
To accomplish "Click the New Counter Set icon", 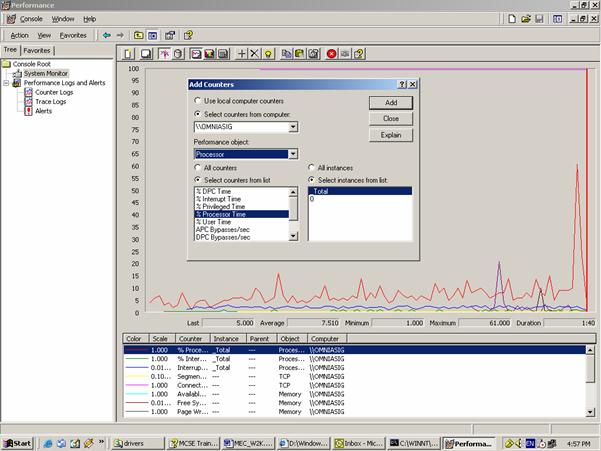I will pos(130,53).
